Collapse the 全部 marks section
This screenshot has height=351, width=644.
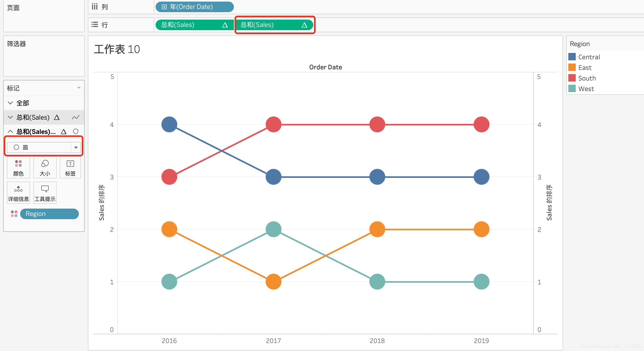point(10,103)
